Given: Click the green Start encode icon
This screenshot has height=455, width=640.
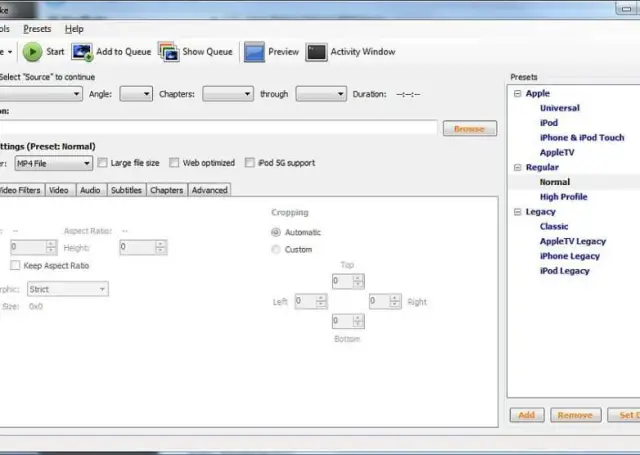Looking at the screenshot, I should tap(32, 52).
